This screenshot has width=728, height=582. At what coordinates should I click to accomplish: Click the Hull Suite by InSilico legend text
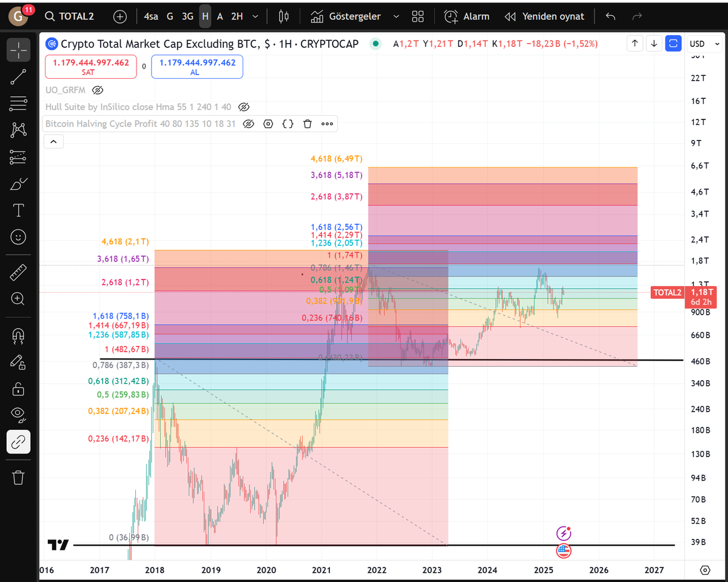pyautogui.click(x=138, y=107)
